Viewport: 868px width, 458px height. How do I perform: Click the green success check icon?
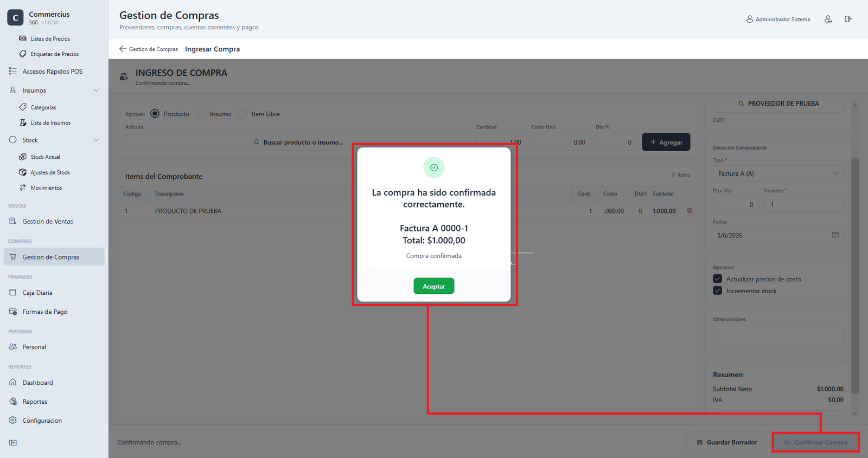[434, 167]
